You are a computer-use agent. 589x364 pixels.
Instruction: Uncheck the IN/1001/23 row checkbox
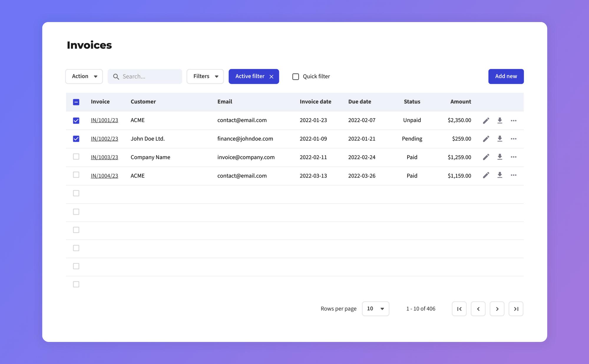[x=76, y=120]
